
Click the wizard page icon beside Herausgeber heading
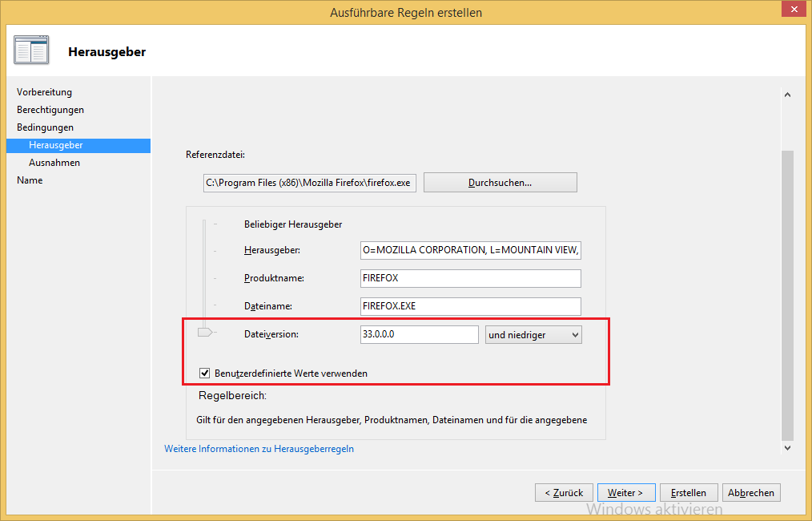31,50
